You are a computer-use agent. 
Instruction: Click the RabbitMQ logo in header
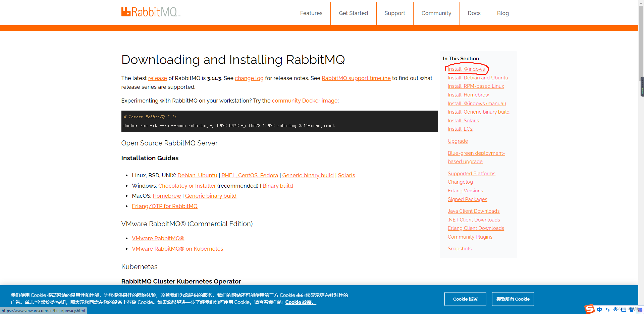pyautogui.click(x=151, y=12)
